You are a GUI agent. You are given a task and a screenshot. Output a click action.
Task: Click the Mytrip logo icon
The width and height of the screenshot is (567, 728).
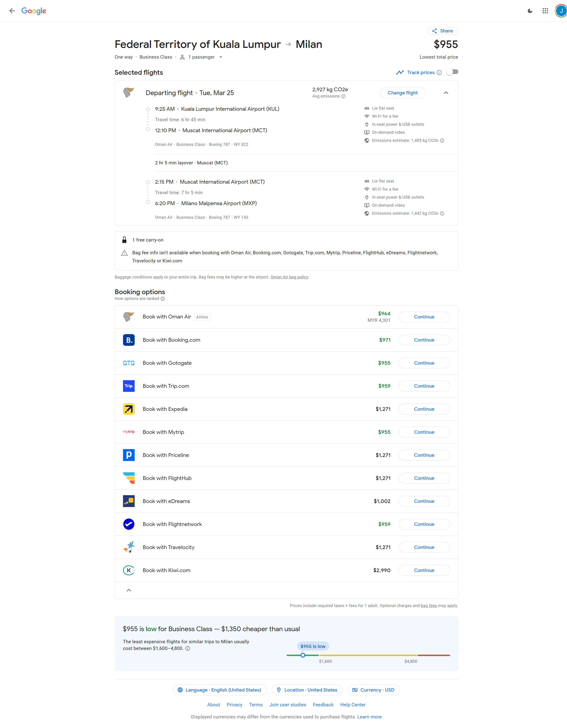pyautogui.click(x=129, y=432)
